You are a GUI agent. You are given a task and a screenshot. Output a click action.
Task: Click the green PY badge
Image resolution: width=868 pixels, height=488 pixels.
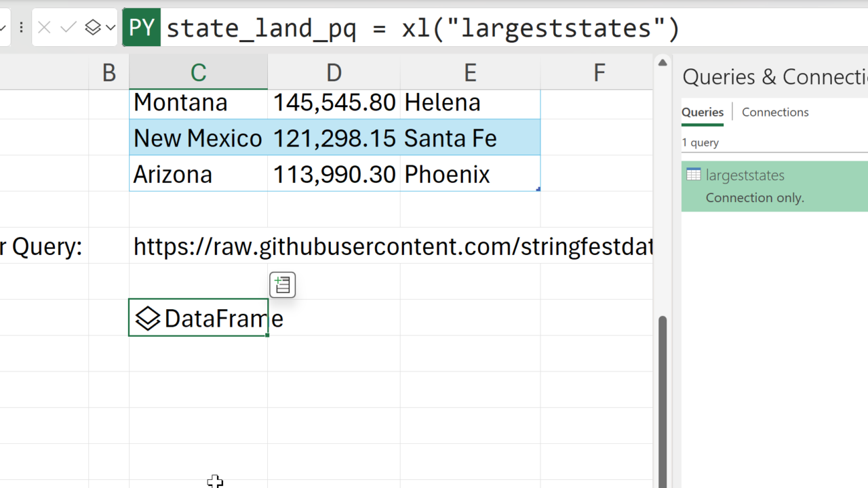coord(142,28)
